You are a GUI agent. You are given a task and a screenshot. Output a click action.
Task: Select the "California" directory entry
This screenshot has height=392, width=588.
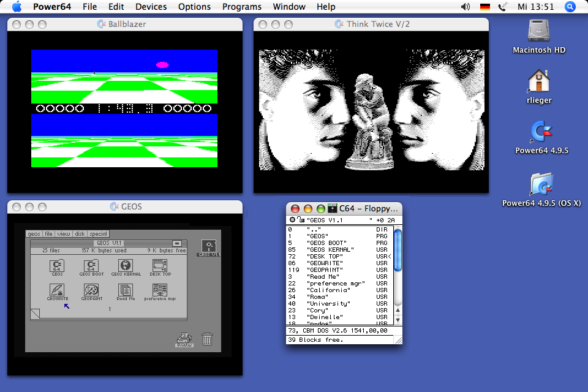coord(340,290)
